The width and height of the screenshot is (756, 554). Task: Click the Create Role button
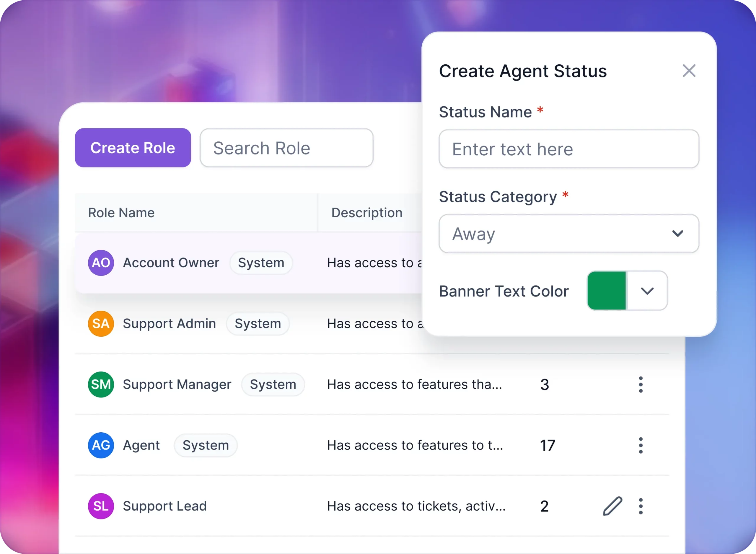(x=133, y=148)
